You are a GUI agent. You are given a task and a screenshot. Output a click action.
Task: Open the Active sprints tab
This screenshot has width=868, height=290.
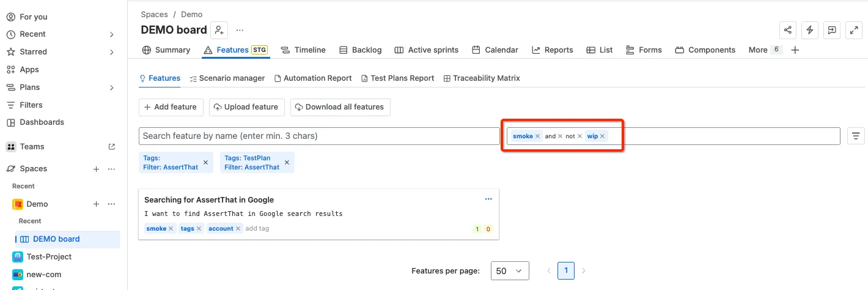(x=427, y=50)
